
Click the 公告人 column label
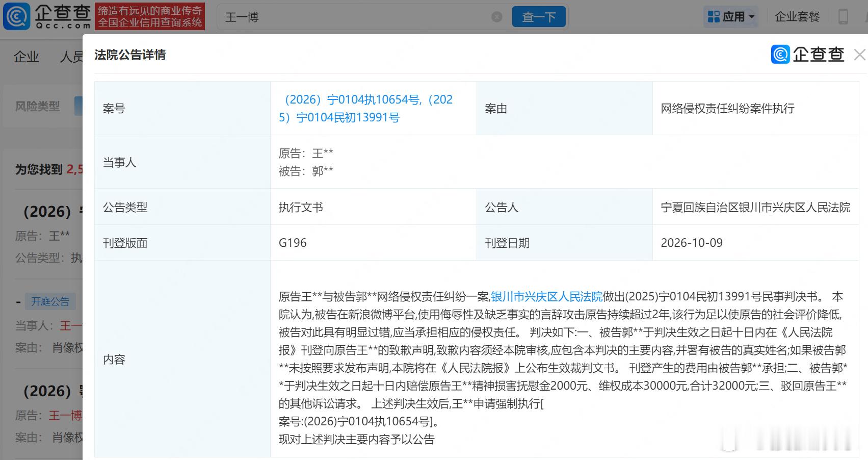pos(502,207)
